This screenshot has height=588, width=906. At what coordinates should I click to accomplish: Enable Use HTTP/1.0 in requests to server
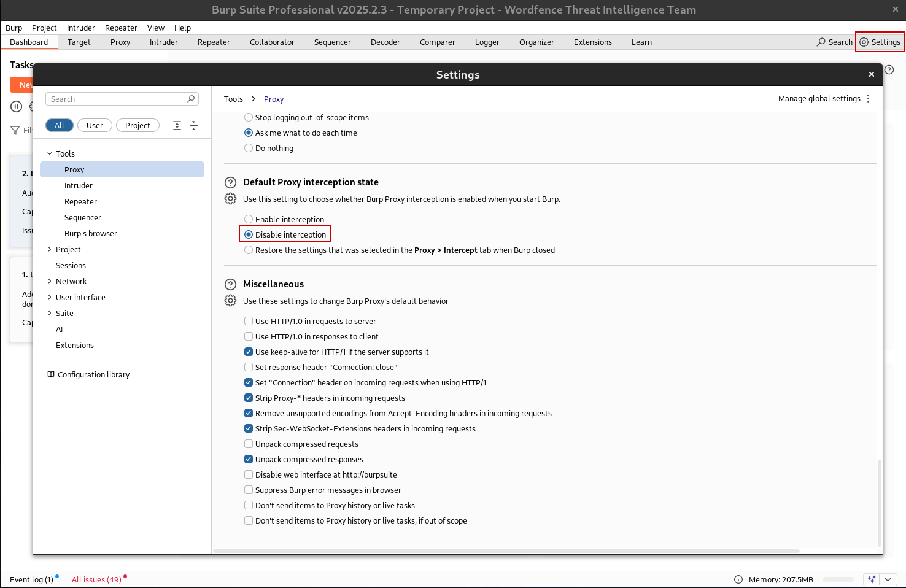point(249,321)
